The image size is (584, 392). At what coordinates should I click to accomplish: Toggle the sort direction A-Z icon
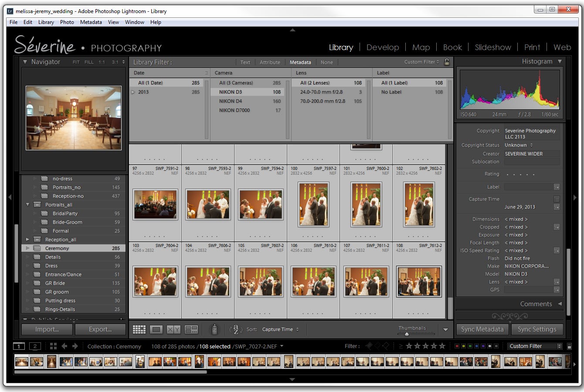[235, 330]
